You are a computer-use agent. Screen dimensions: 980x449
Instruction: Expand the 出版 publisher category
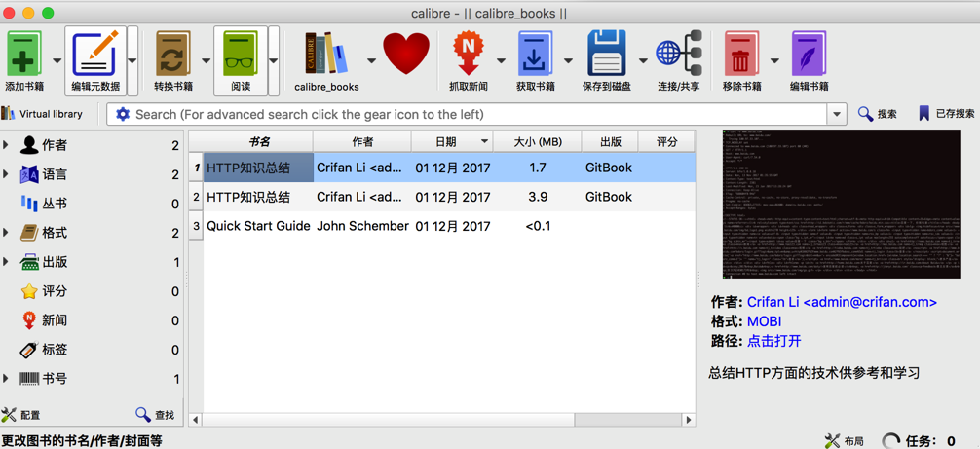(6, 262)
